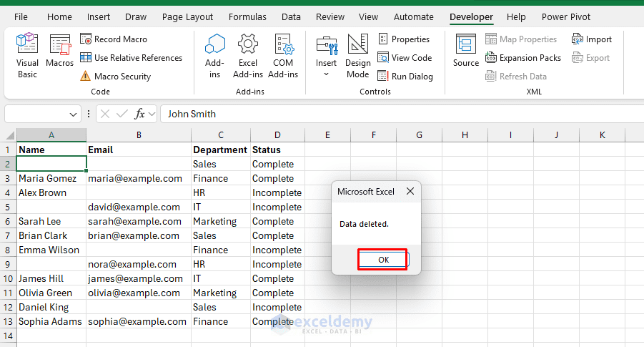This screenshot has width=644, height=347.
Task: Switch to the Insert ribbon tab
Action: coord(98,17)
